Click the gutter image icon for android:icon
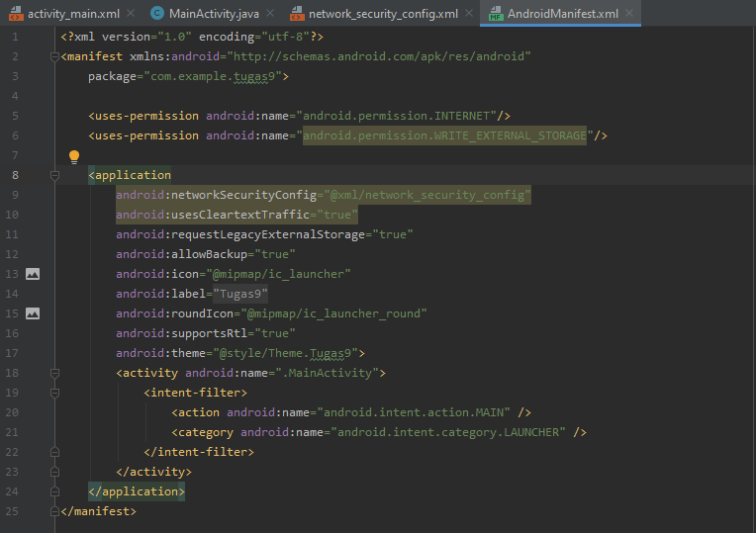 [x=33, y=274]
